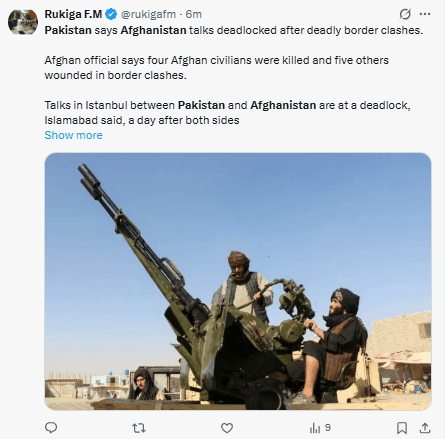The height and width of the screenshot is (439, 445).
Task: Open view analytics bar chart icon
Action: pyautogui.click(x=315, y=428)
